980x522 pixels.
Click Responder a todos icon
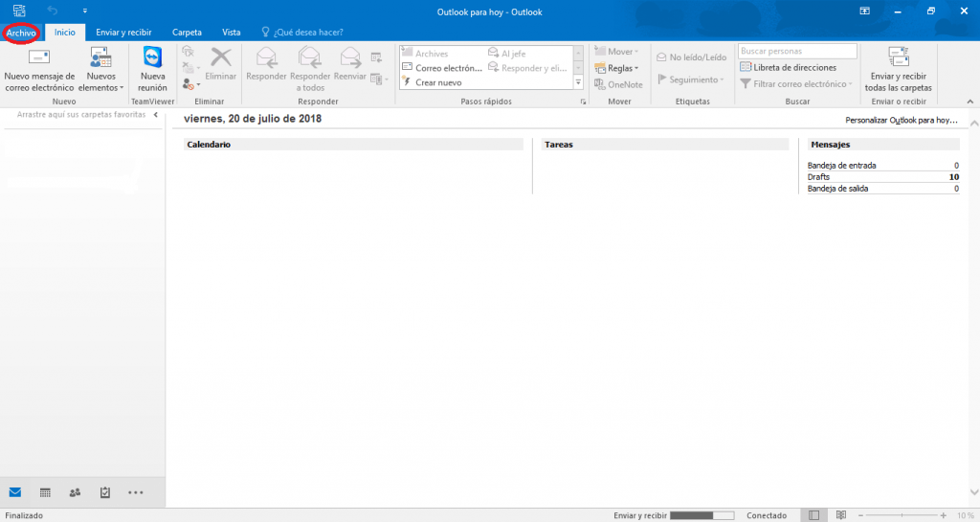310,69
